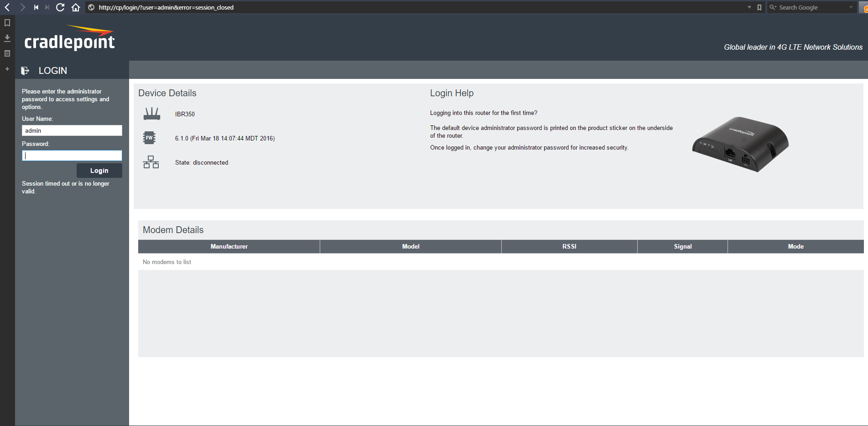Click the IBR350 router antenna icon
This screenshot has width=868, height=426.
[x=152, y=114]
